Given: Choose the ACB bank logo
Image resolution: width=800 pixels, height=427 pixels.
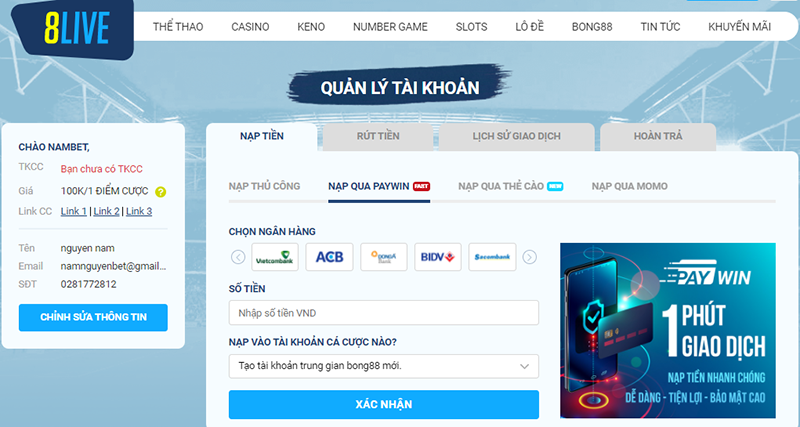Looking at the screenshot, I should 329,257.
